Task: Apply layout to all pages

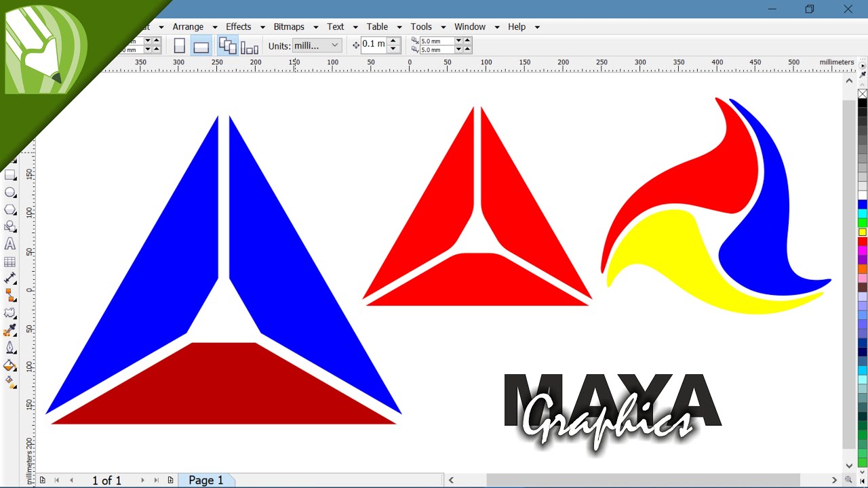Action: (228, 46)
